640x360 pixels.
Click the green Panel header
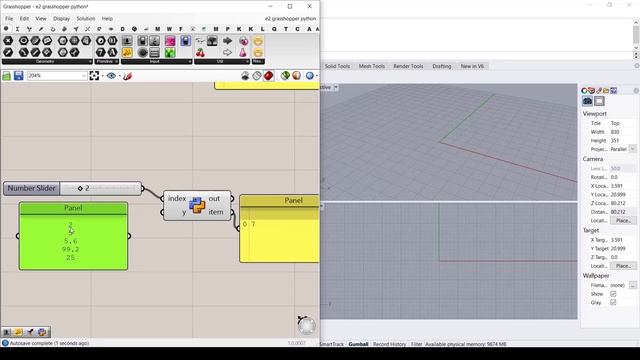pos(73,208)
